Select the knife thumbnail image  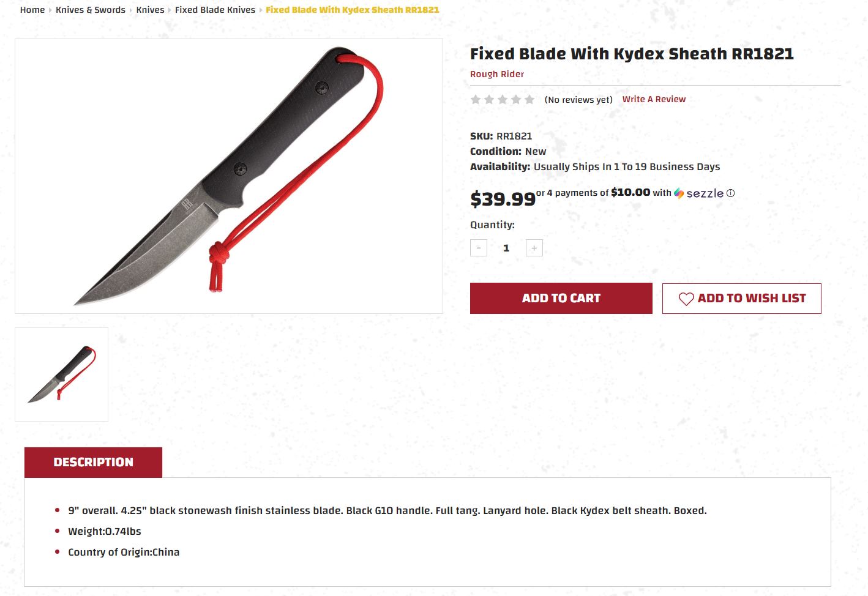61,374
